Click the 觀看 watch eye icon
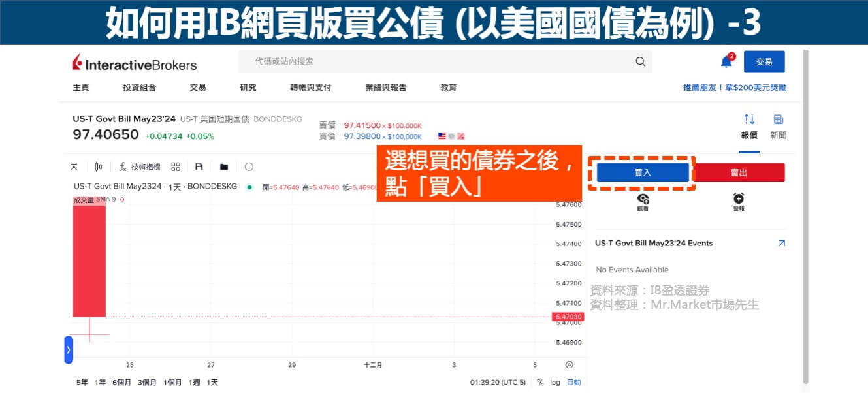868x393 pixels. (643, 202)
